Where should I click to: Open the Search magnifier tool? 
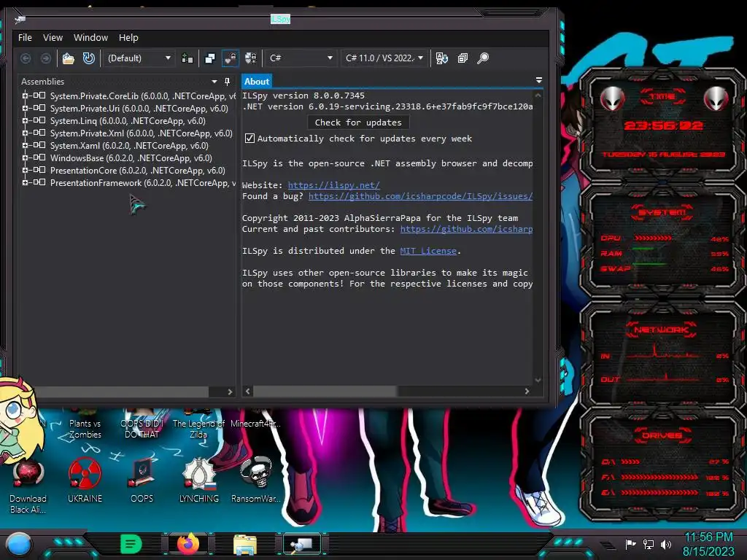click(483, 58)
